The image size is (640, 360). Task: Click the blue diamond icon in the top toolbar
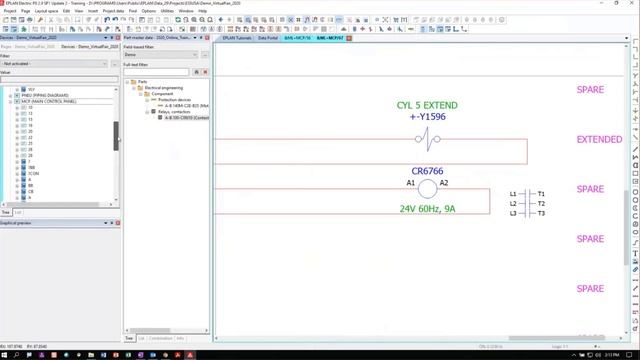pos(221,20)
